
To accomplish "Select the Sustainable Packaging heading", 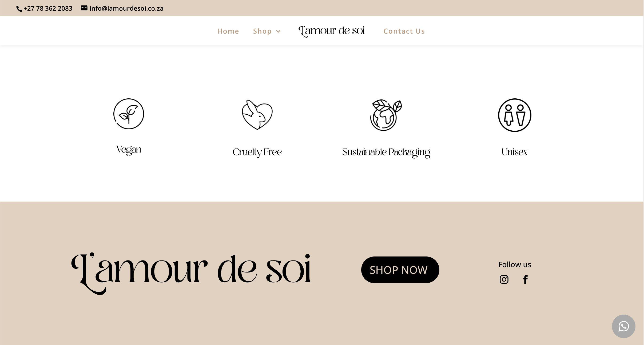I will pos(386,153).
